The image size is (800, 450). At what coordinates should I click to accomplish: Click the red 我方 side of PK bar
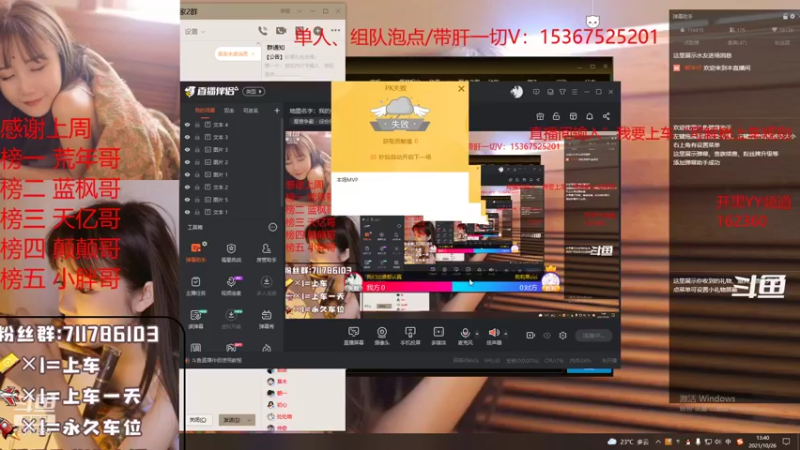(407, 288)
